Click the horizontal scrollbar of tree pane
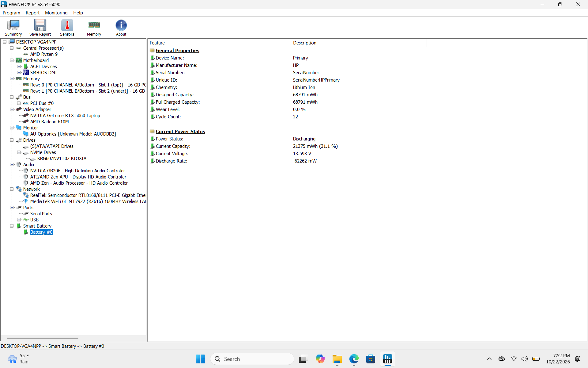Viewport: 588px width, 368px height. click(43, 338)
